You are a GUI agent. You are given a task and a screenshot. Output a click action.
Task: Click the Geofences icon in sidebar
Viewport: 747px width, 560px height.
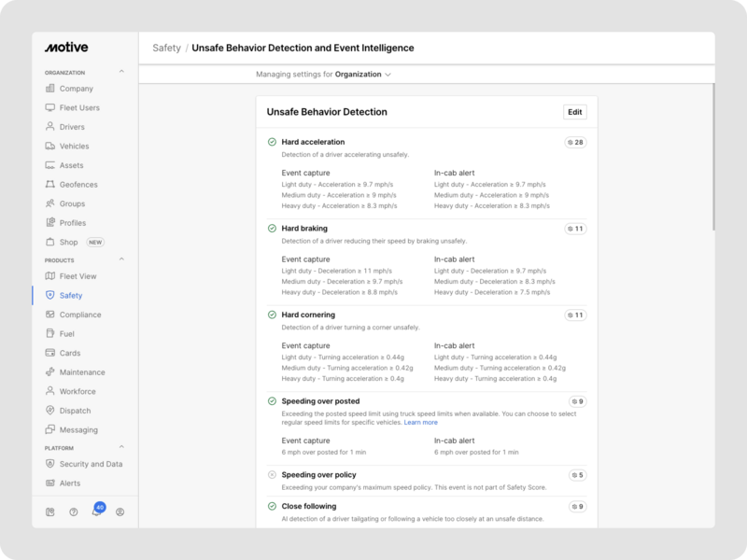pos(50,185)
